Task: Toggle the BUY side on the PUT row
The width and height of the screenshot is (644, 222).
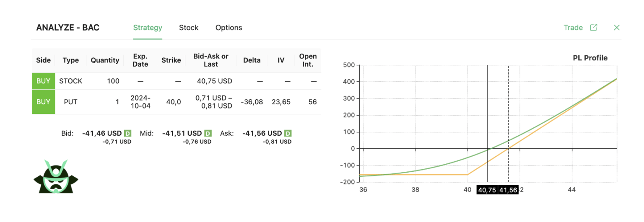Action: point(43,102)
